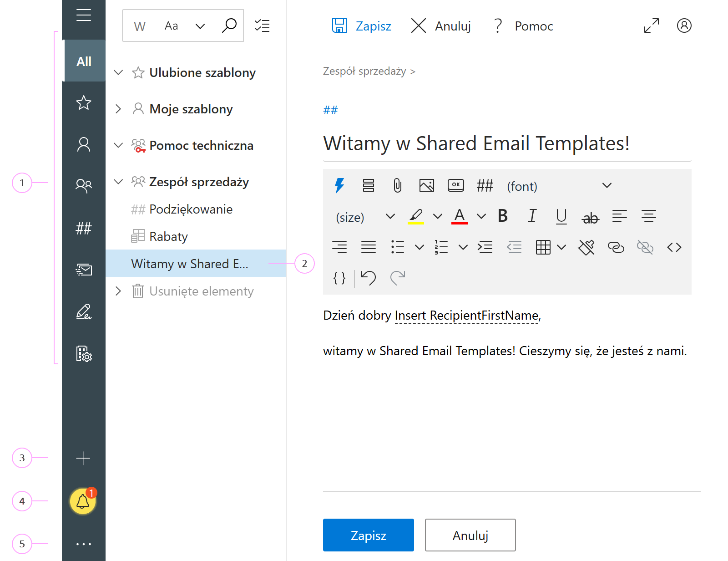Select the signature pen icon in sidebar

(x=83, y=312)
